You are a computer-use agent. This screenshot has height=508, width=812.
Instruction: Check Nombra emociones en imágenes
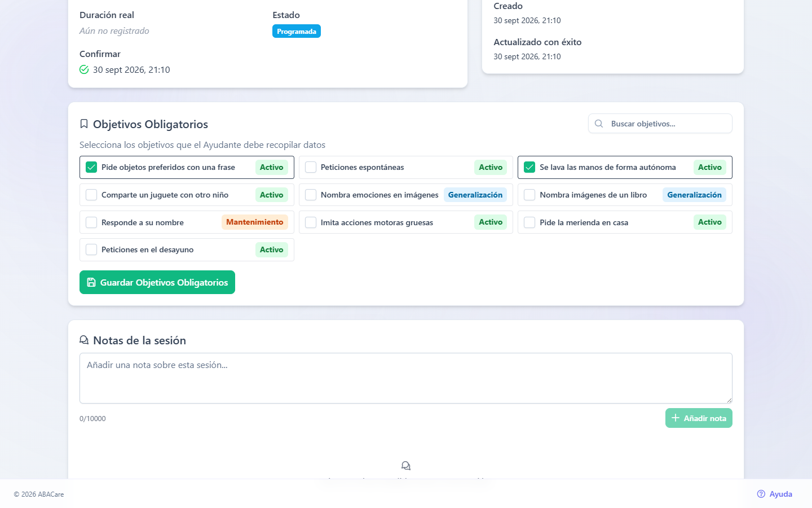[311, 195]
